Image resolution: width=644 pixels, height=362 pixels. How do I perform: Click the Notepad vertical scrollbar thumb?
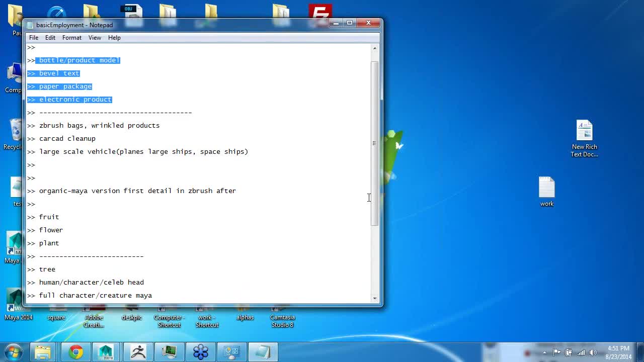click(374, 143)
